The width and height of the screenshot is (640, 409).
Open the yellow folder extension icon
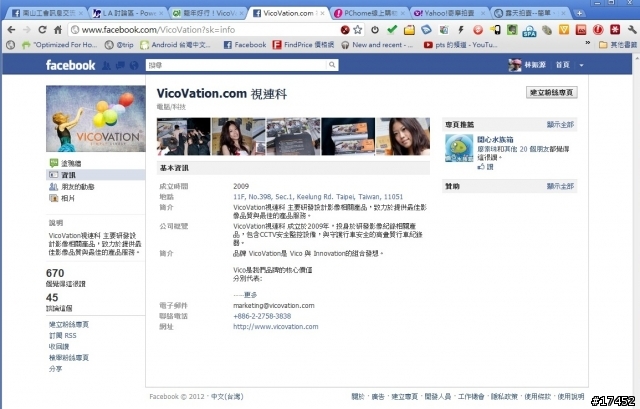click(409, 29)
